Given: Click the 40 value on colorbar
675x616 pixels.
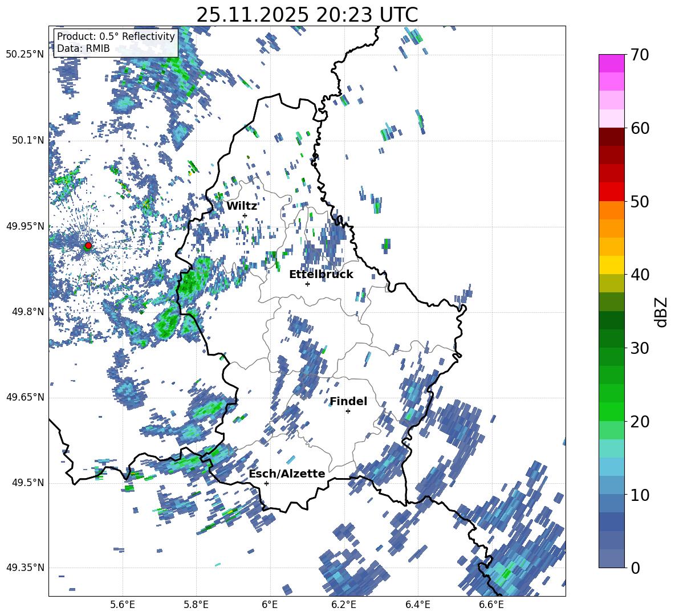Looking at the screenshot, I should pos(640,275).
